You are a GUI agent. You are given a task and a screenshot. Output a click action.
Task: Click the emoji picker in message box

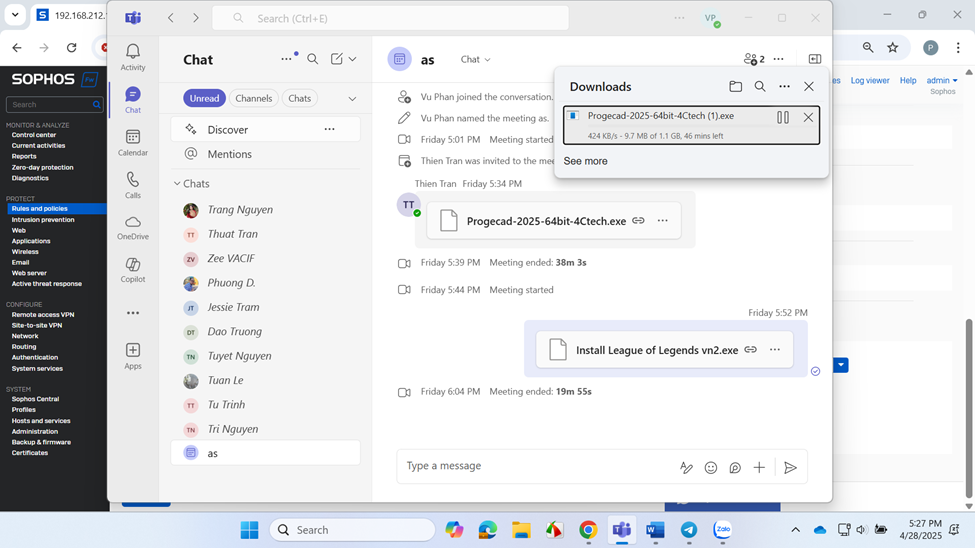pos(711,467)
